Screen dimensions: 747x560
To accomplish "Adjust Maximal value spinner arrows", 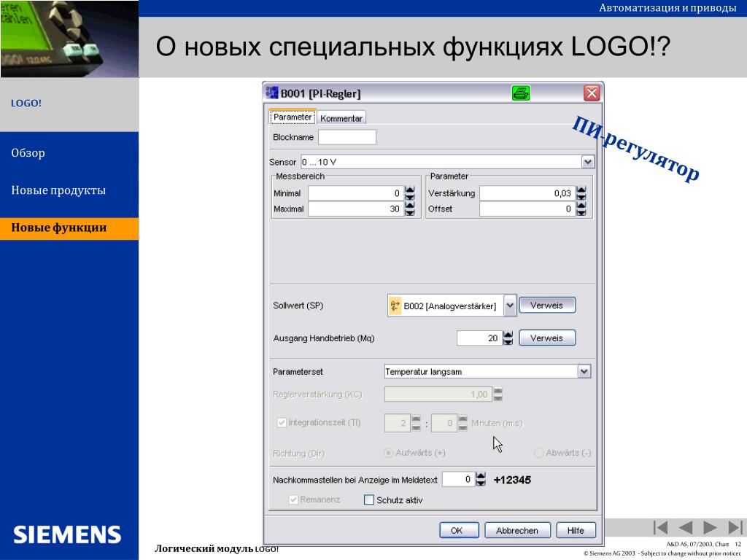I will click(x=410, y=209).
